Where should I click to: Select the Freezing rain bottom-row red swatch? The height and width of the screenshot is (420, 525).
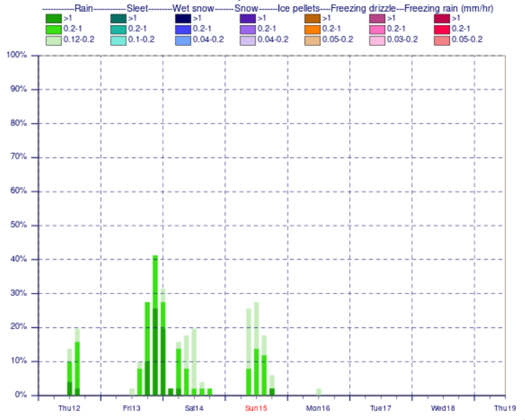click(x=442, y=41)
